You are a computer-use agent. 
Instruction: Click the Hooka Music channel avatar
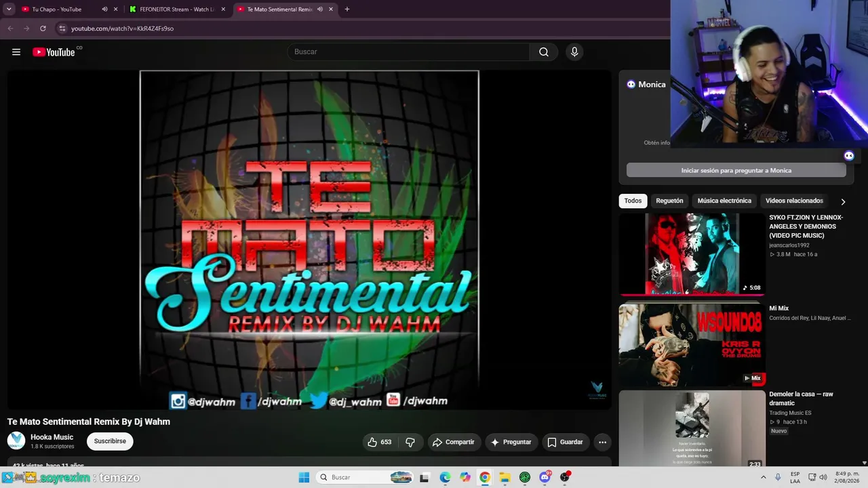16,441
